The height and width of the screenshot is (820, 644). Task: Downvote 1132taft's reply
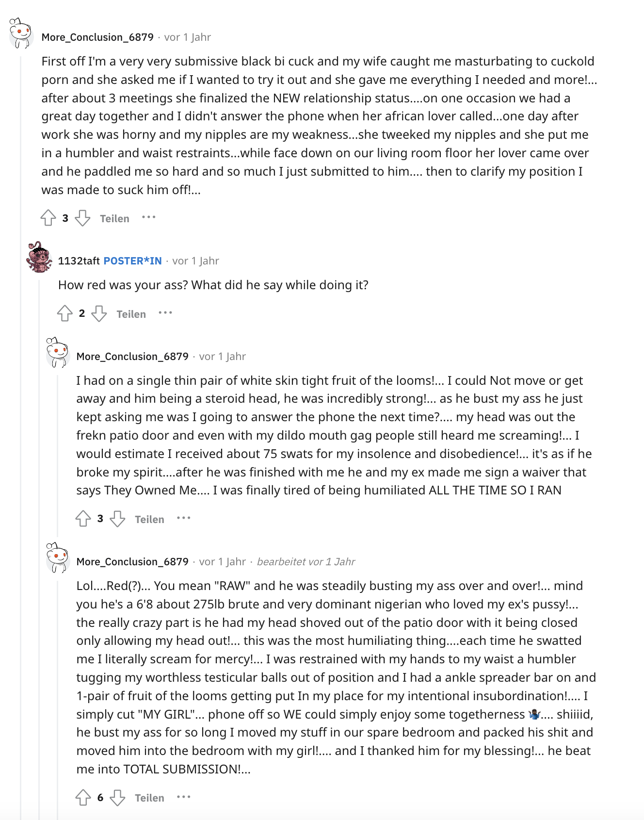tap(99, 313)
